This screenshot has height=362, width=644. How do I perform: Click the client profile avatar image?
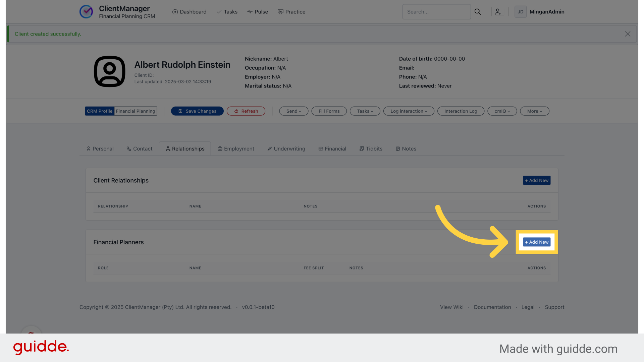click(x=109, y=71)
